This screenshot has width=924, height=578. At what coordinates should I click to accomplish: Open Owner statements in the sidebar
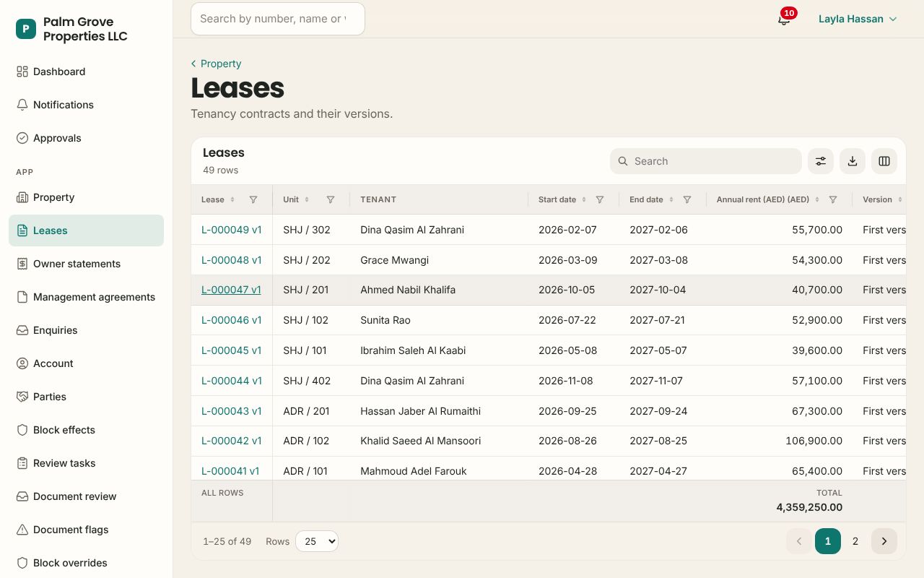click(87, 264)
